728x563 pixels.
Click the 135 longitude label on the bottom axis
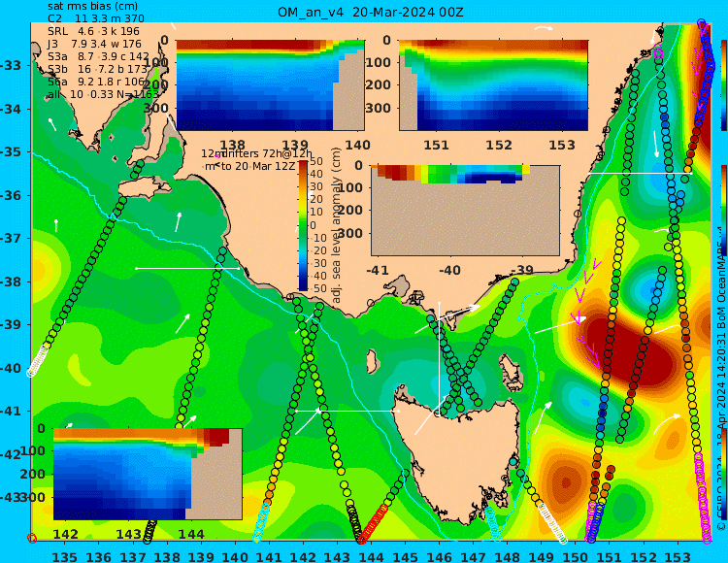coord(64,556)
